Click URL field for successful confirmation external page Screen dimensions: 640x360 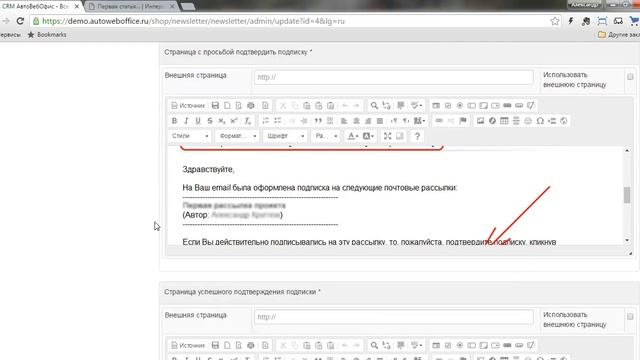(393, 317)
